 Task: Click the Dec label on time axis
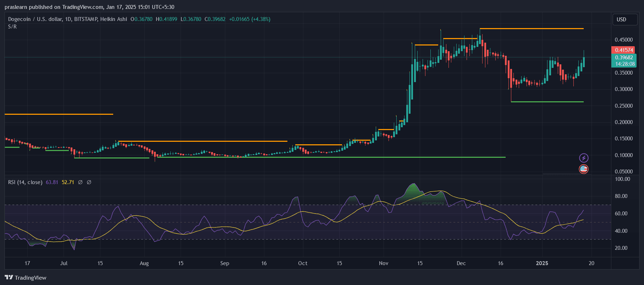click(461, 263)
